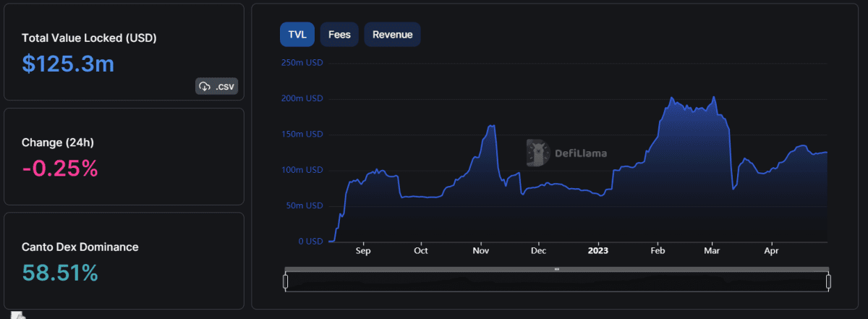Viewport: 868px width, 319px height.
Task: Click the 2023 label on the time axis
Action: tap(598, 251)
